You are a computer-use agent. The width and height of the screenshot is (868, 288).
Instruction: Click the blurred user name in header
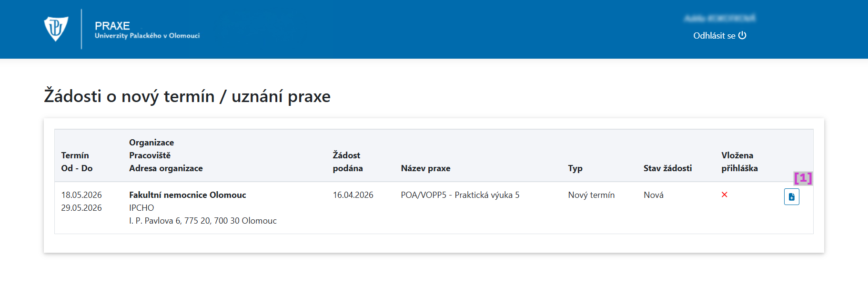(719, 18)
